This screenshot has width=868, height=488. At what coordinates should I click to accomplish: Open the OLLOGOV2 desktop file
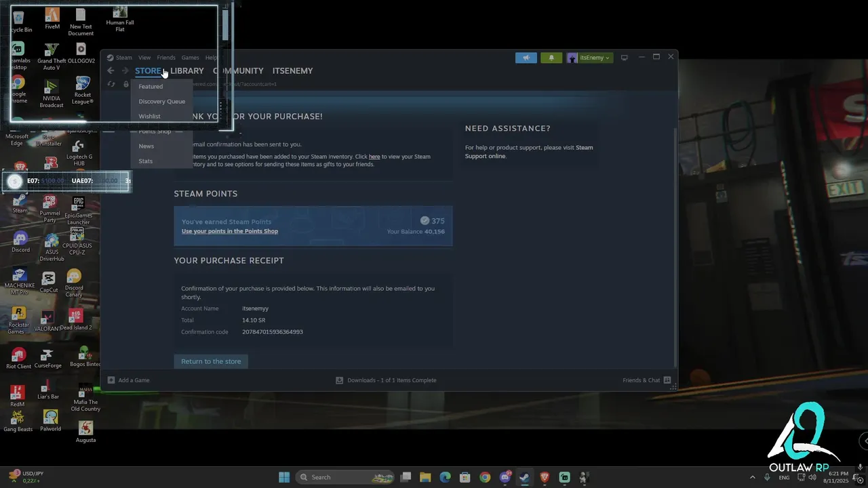81,54
